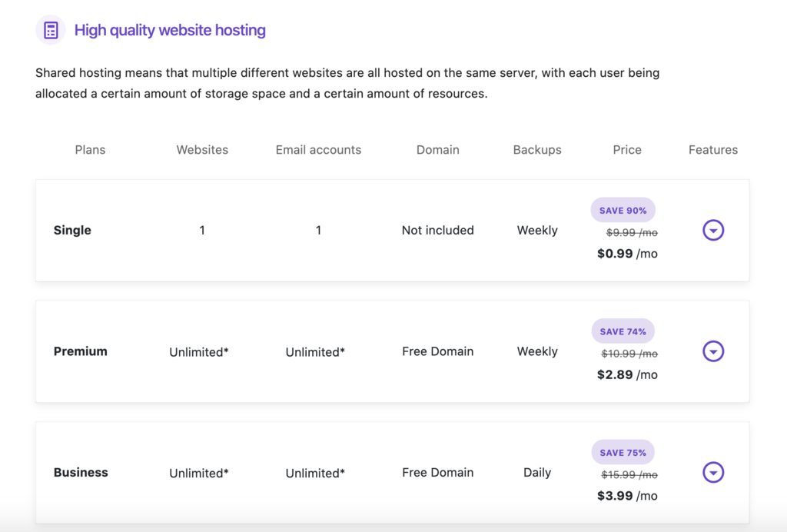Click the Features column header
This screenshot has width=787, height=532.
pos(712,150)
